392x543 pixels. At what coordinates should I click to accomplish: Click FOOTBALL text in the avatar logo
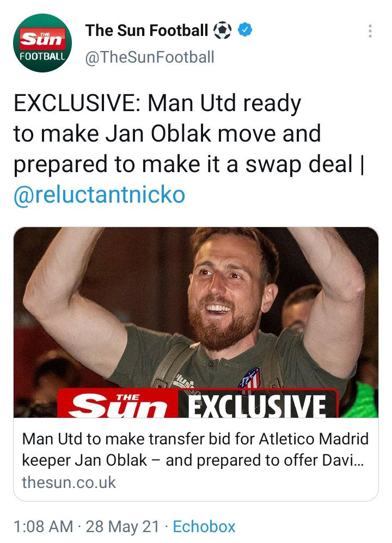click(x=42, y=57)
